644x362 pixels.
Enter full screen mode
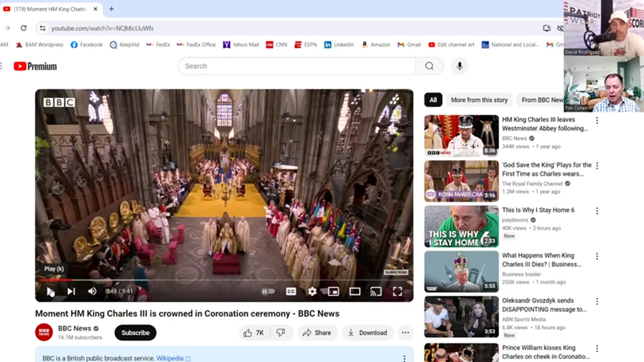(397, 291)
